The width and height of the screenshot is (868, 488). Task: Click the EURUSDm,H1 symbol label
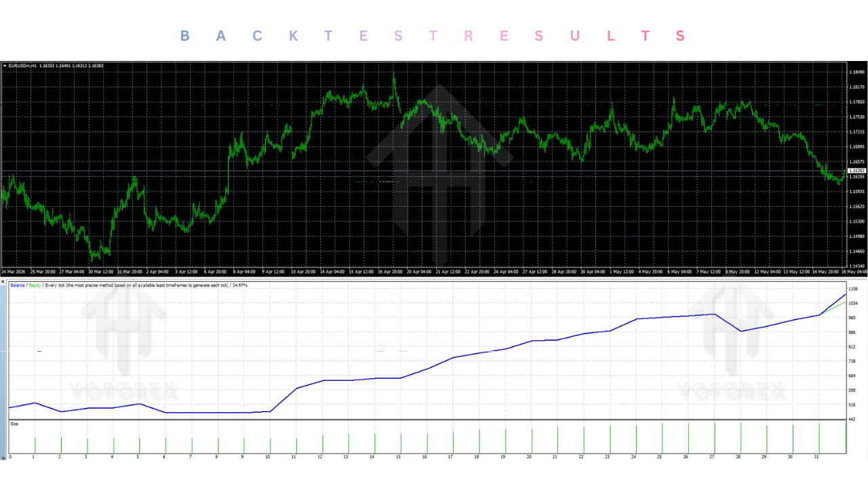click(x=23, y=66)
